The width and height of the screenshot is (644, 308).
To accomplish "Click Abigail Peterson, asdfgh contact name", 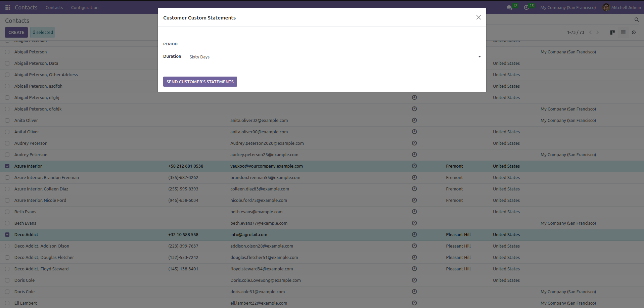I will tap(38, 86).
